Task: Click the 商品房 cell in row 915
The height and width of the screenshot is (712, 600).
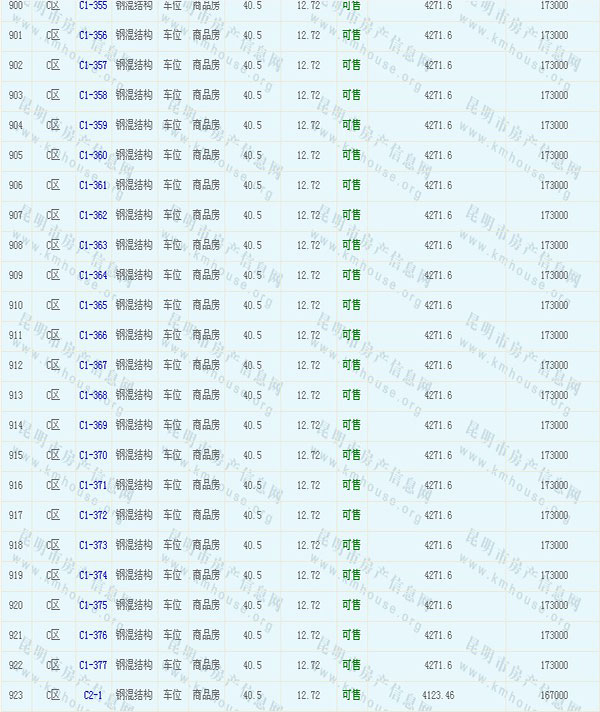Action: (206, 456)
